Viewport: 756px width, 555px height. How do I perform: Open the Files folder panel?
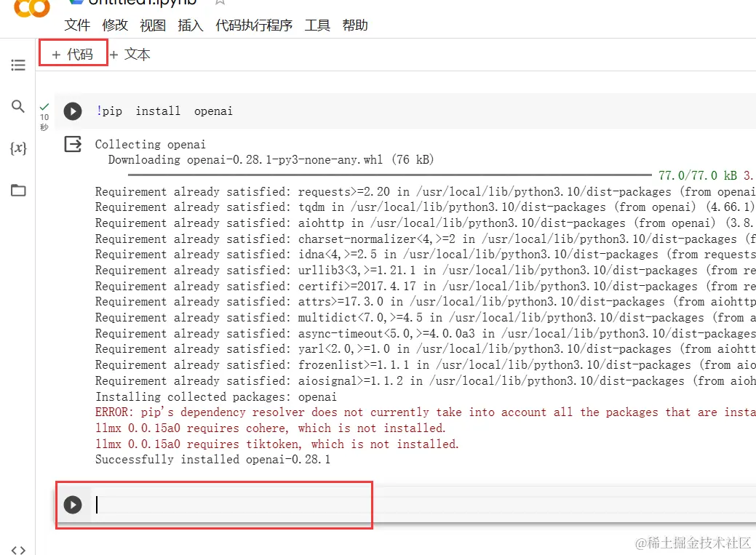[18, 191]
